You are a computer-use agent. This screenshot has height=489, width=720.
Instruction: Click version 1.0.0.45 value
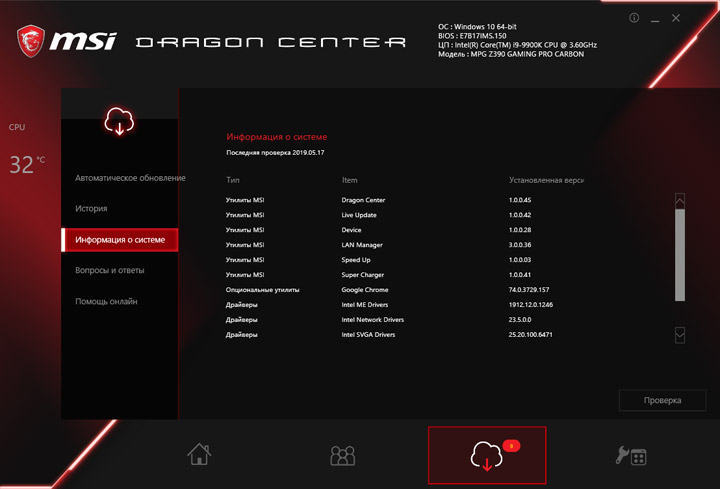tap(520, 200)
